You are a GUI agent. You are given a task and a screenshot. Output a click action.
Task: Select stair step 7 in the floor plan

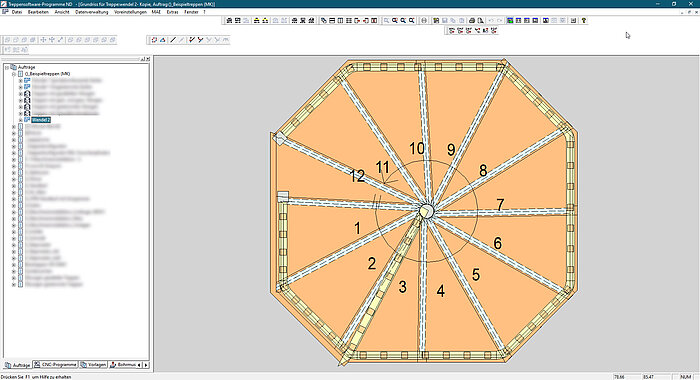(x=500, y=205)
